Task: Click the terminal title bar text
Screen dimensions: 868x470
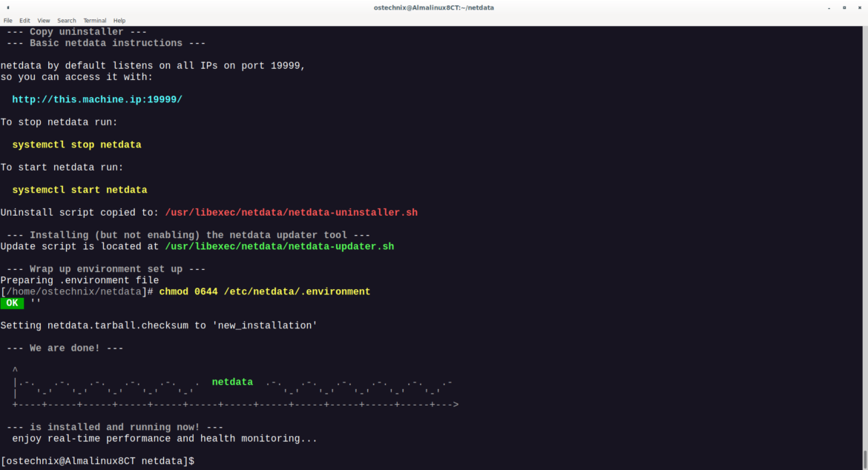Action: [x=434, y=7]
